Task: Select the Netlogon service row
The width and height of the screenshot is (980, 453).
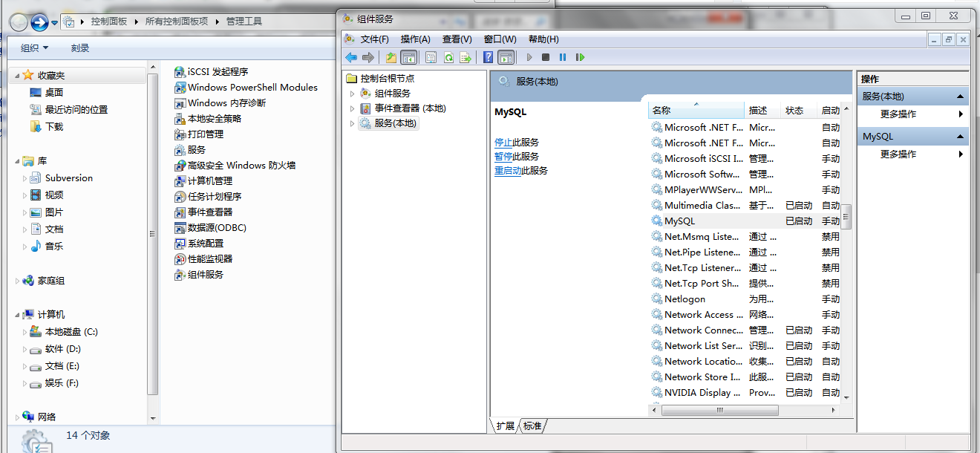Action: [x=745, y=299]
